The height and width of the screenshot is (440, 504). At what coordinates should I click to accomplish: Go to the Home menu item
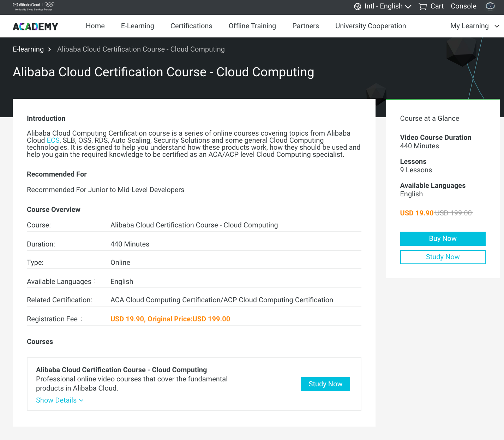(x=95, y=26)
